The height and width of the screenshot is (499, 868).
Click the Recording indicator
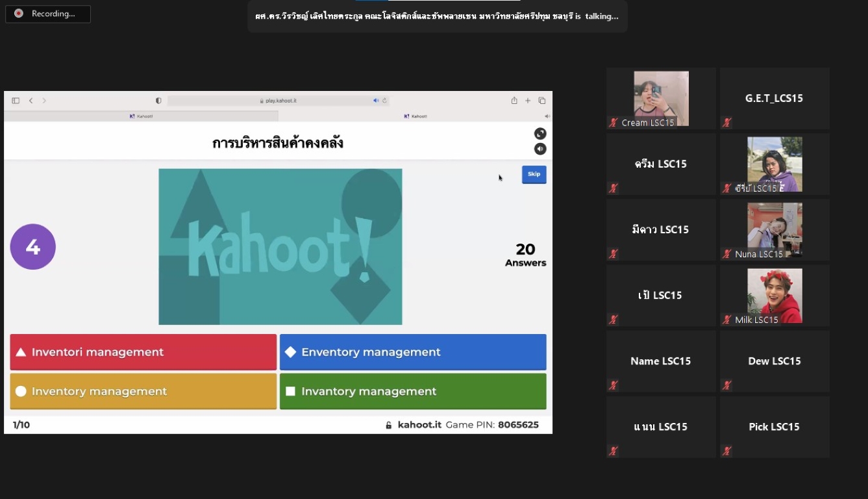[x=48, y=14]
